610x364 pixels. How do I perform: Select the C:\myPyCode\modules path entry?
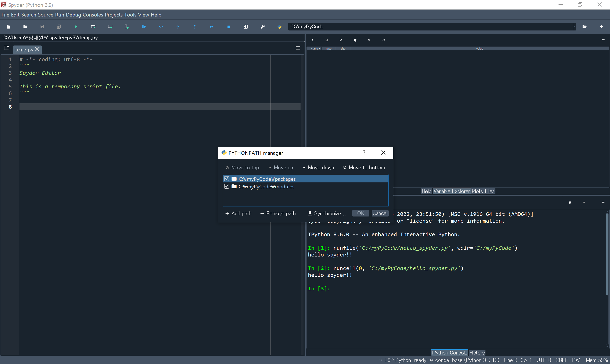[x=266, y=187]
